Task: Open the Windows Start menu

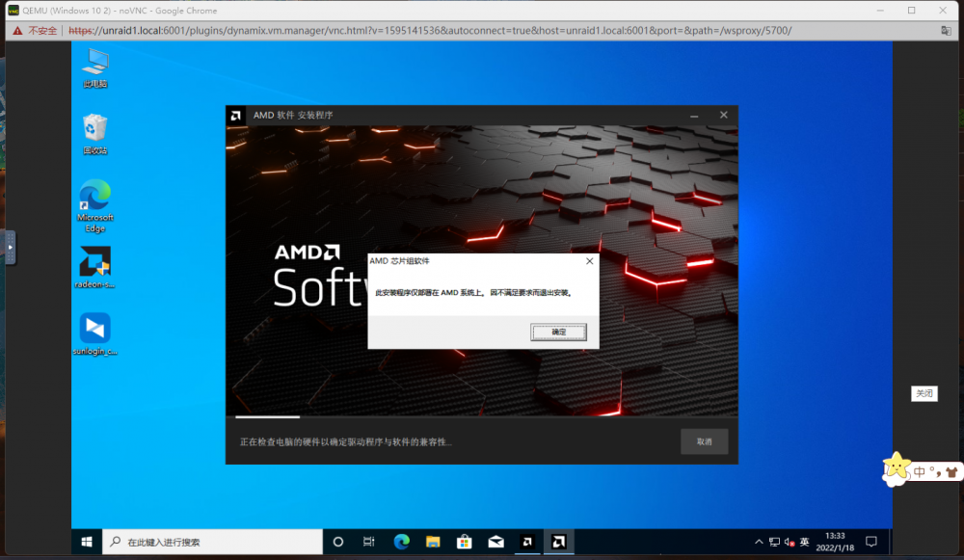Action: tap(87, 542)
